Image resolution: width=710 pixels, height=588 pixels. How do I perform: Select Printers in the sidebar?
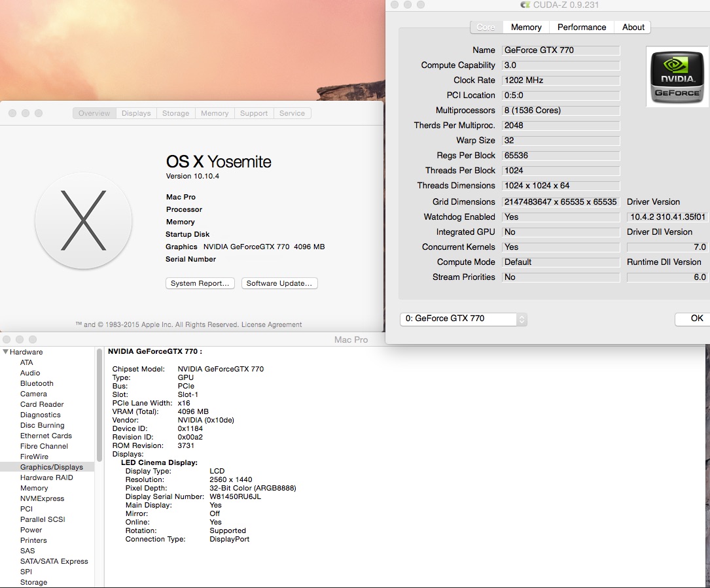[33, 540]
